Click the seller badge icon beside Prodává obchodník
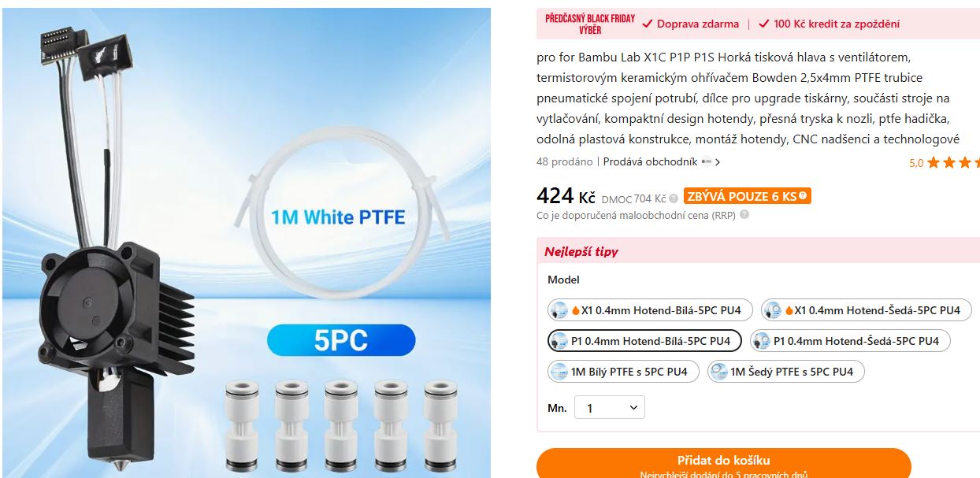The image size is (980, 478). click(x=707, y=162)
